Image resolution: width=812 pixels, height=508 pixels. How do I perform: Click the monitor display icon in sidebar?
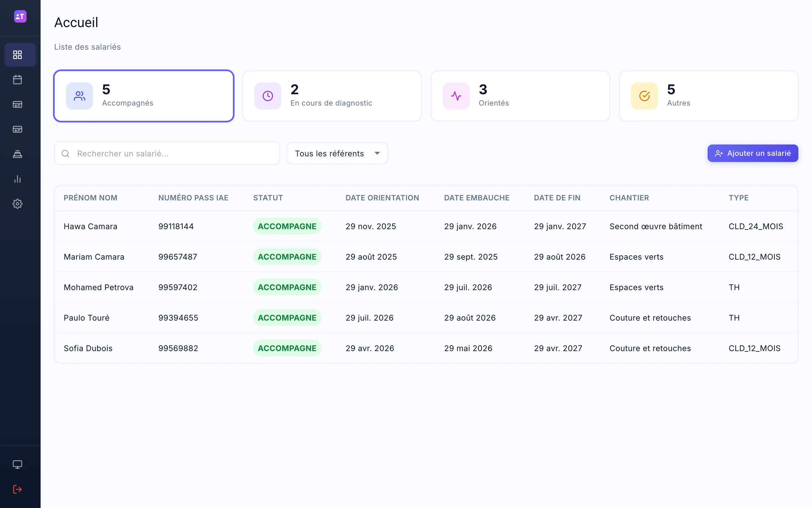(17, 464)
